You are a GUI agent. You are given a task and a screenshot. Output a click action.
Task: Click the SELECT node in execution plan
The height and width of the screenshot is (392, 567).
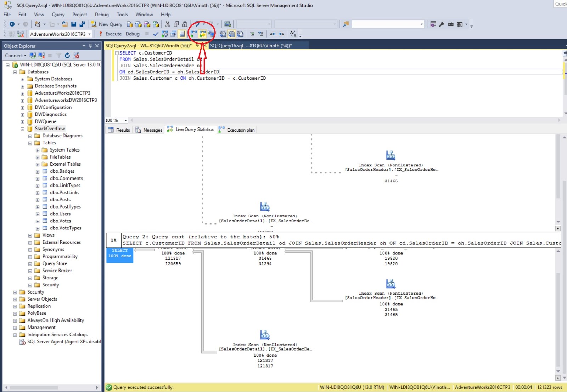(x=120, y=255)
